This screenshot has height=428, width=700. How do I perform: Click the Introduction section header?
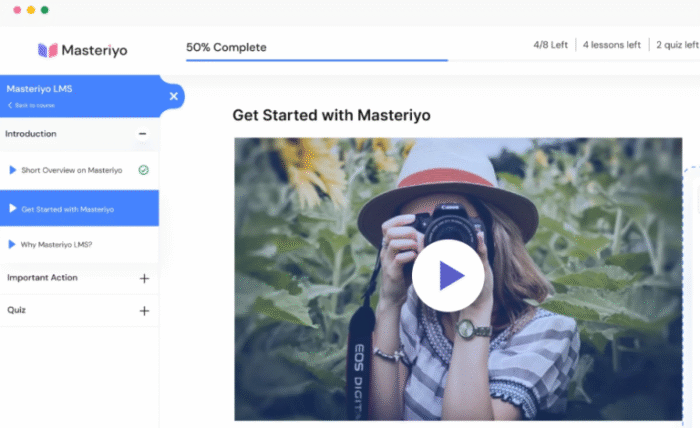31,134
